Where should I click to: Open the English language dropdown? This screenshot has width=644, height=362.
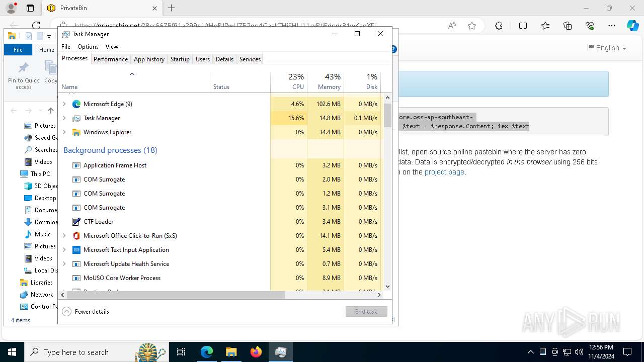click(607, 48)
